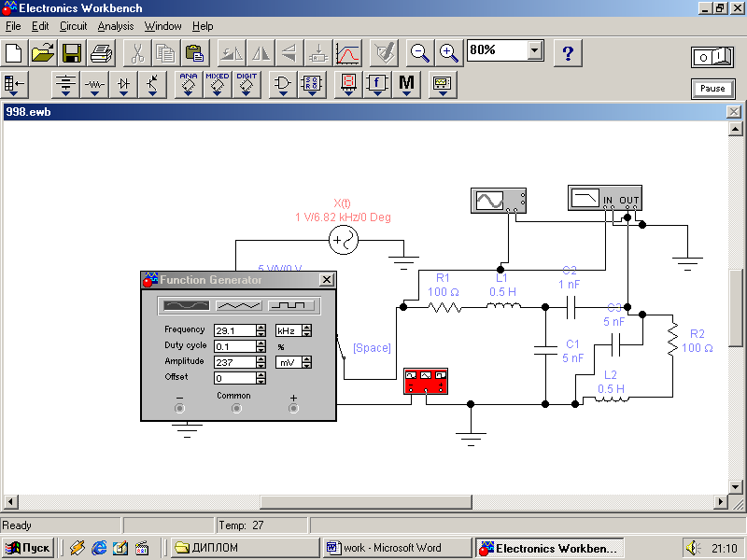This screenshot has height=560, width=747.
Task: Open the Transistors parts bin
Action: click(x=152, y=85)
